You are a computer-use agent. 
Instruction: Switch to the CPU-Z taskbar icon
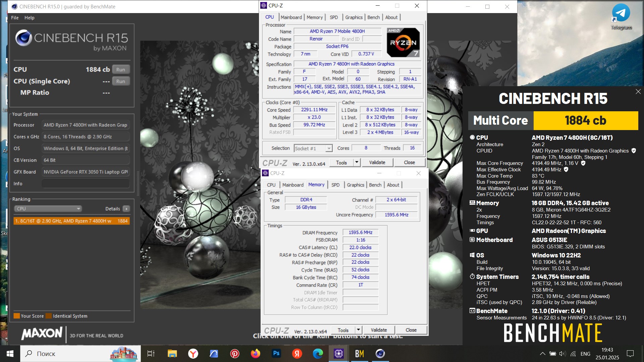pyautogui.click(x=338, y=354)
